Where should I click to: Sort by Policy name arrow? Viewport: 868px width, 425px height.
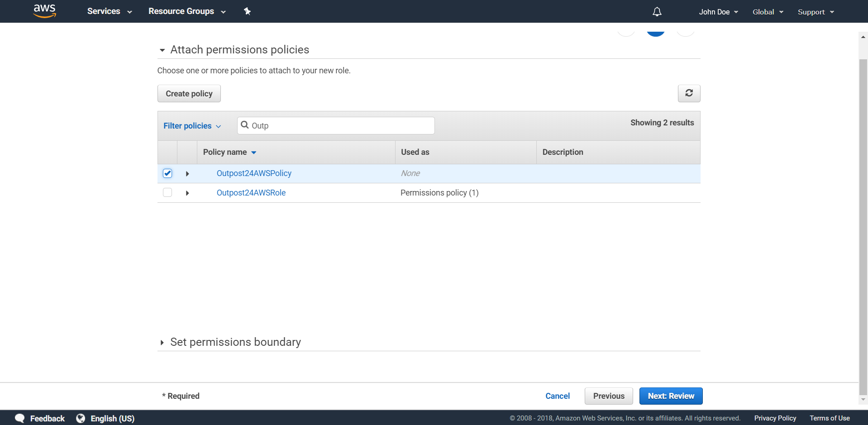pos(253,153)
